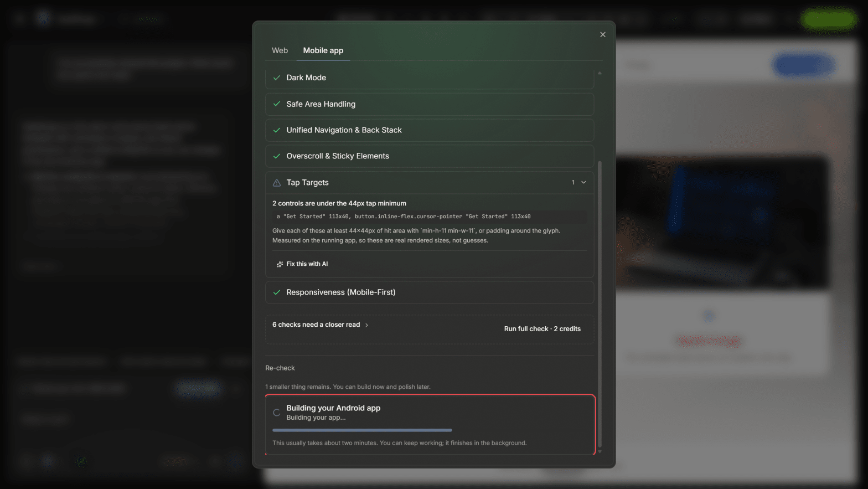Collapse the Tap Targets section chevron
The height and width of the screenshot is (489, 868).
click(x=583, y=182)
